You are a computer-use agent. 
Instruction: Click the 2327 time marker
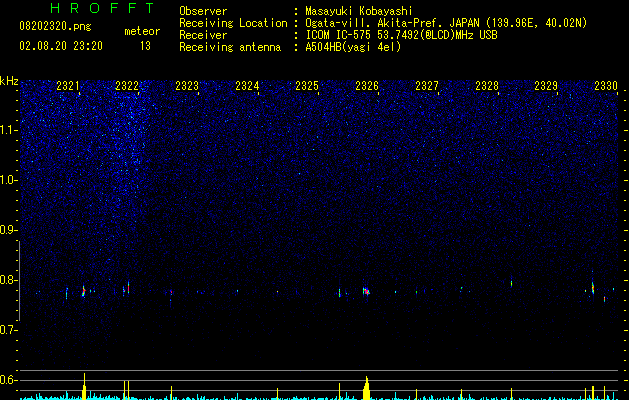click(x=427, y=86)
